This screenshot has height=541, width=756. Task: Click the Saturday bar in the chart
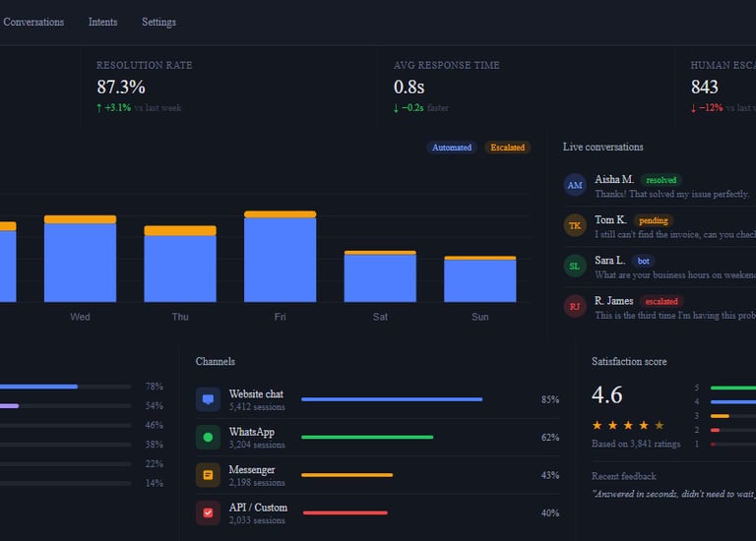click(x=380, y=276)
